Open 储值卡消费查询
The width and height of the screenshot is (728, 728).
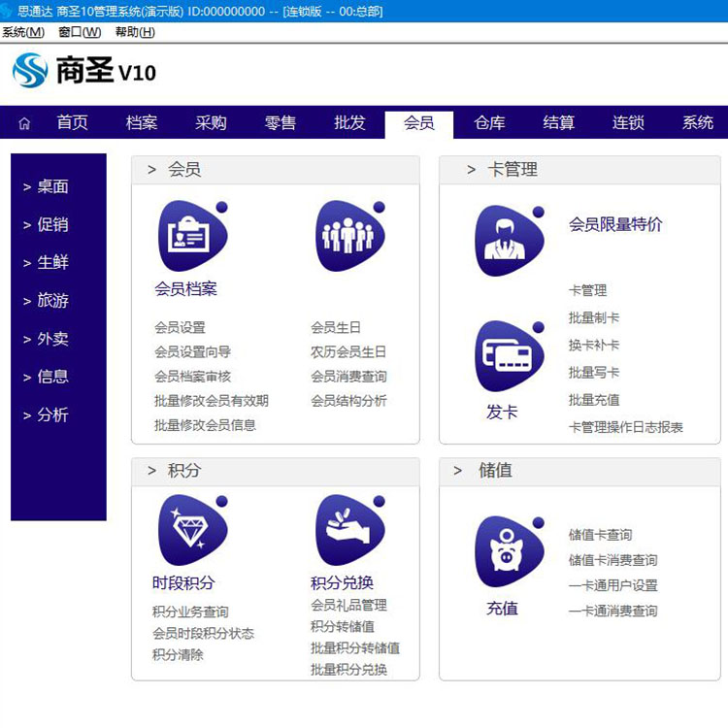(x=612, y=560)
